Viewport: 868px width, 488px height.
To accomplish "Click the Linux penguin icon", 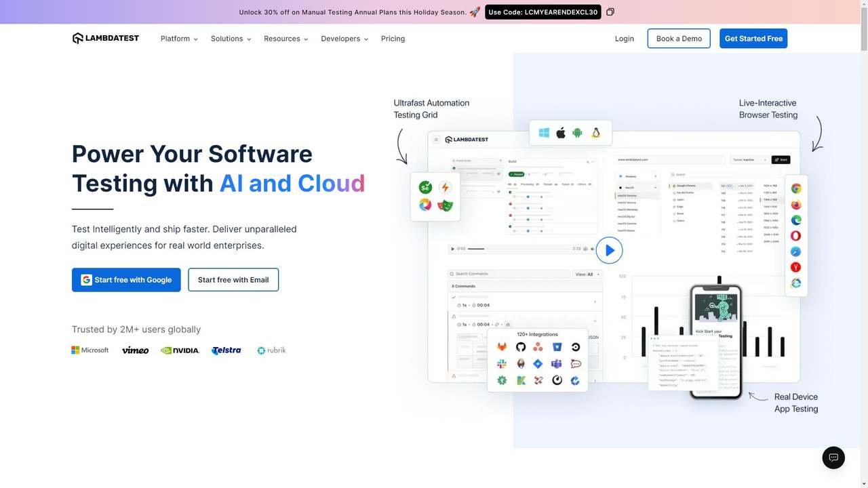I will pyautogui.click(x=596, y=133).
